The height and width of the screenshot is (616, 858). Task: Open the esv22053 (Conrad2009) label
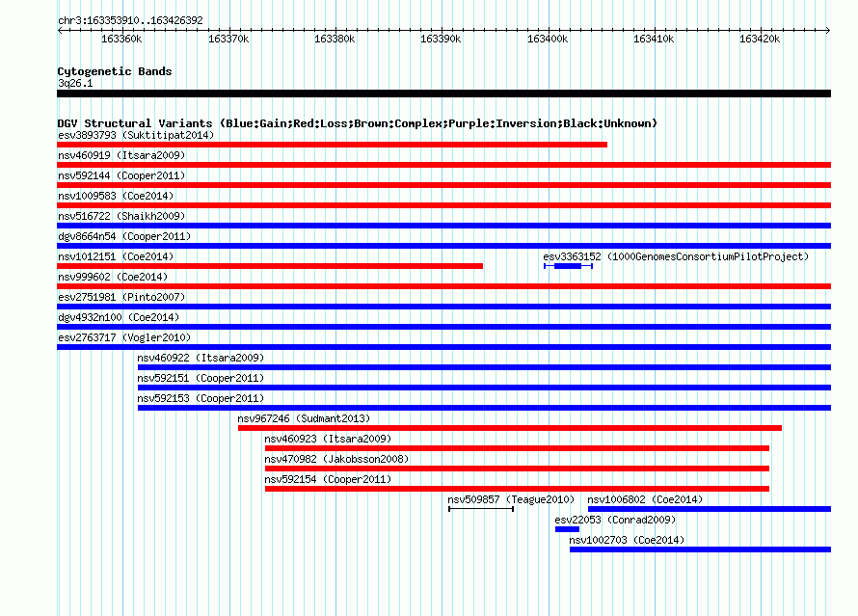(x=615, y=520)
